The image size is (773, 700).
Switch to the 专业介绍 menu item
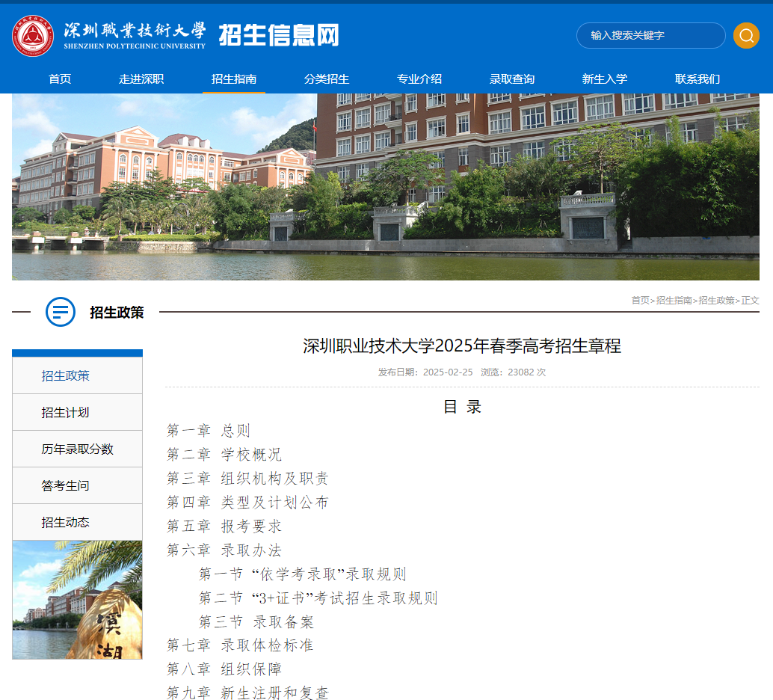421,79
